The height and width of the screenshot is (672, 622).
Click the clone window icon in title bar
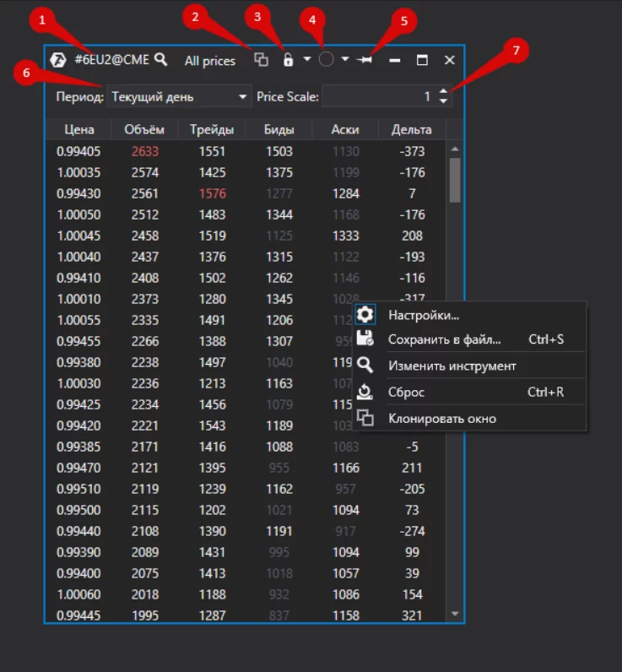(262, 60)
